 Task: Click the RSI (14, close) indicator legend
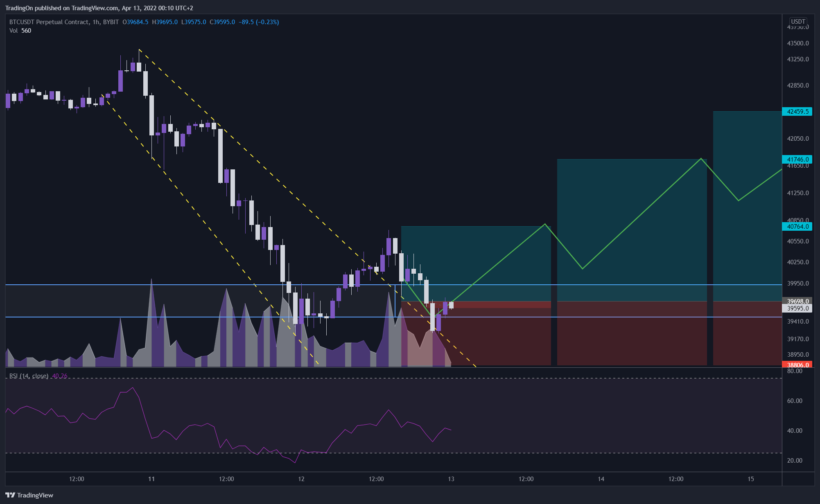point(29,376)
